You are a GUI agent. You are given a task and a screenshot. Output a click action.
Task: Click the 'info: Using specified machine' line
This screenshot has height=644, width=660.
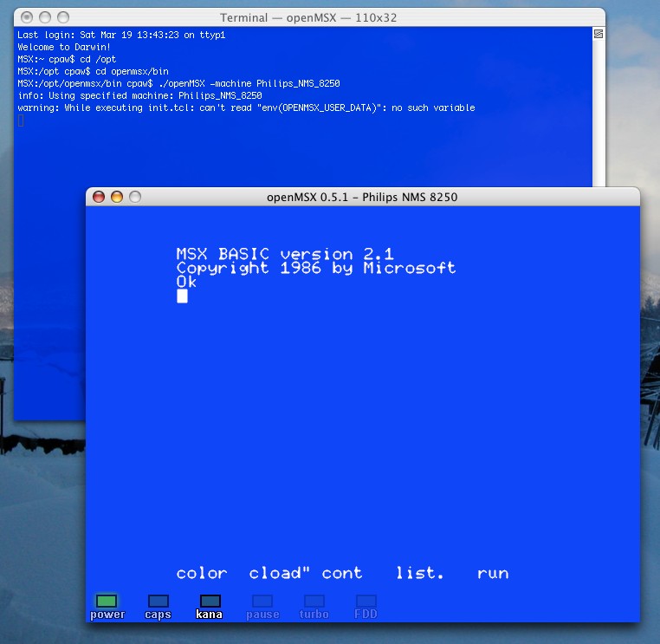pyautogui.click(x=139, y=95)
